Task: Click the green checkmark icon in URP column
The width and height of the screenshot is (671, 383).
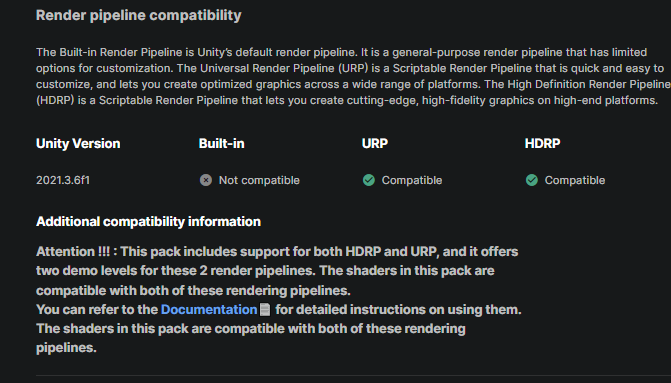Action: tap(368, 180)
